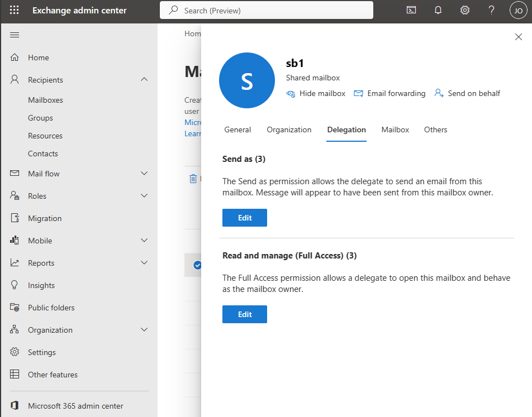Screen dimensions: 532x417
Task: Click the delete trash can icon
Action: pyautogui.click(x=193, y=178)
